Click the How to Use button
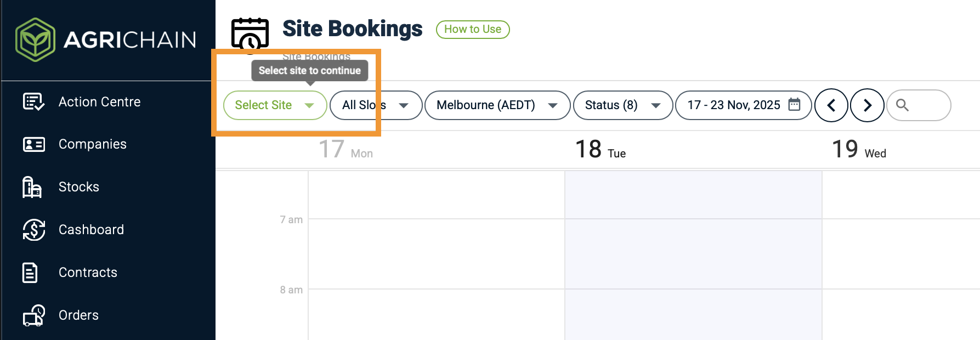Screen dimensions: 980x340 pos(473,30)
